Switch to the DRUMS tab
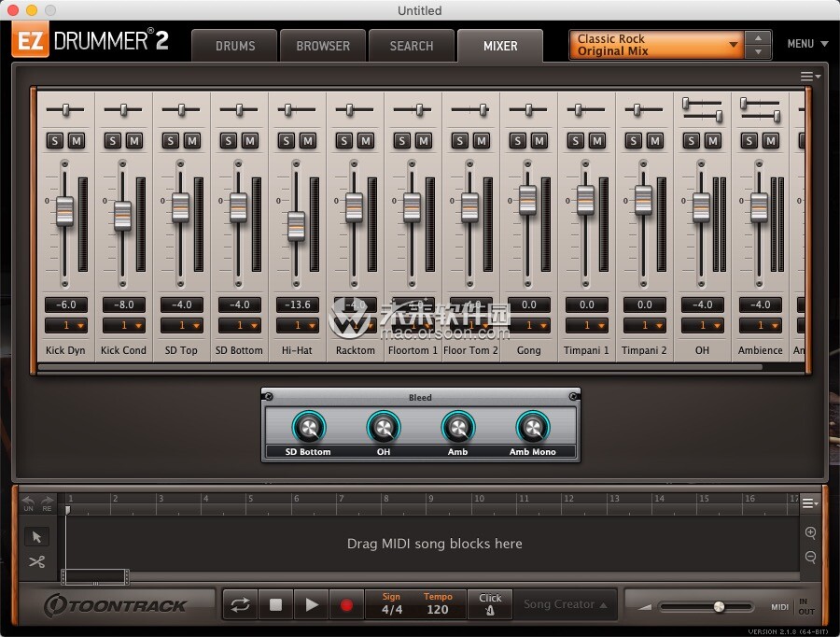The image size is (840, 637). (x=235, y=46)
